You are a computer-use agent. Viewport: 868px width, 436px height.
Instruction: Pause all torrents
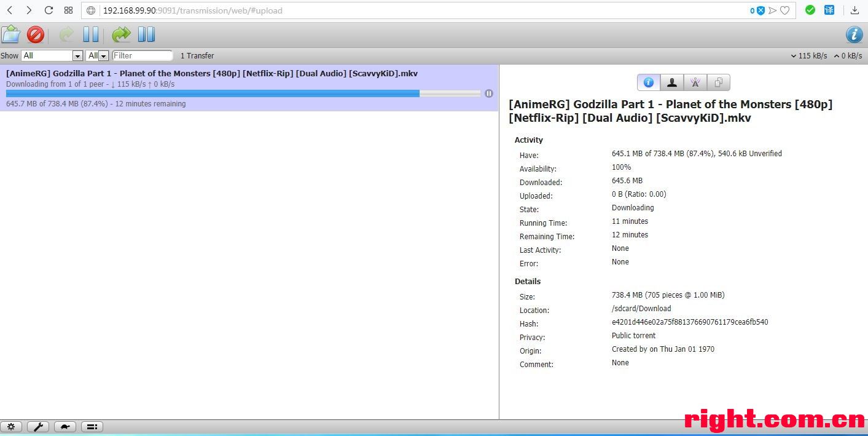click(x=146, y=34)
